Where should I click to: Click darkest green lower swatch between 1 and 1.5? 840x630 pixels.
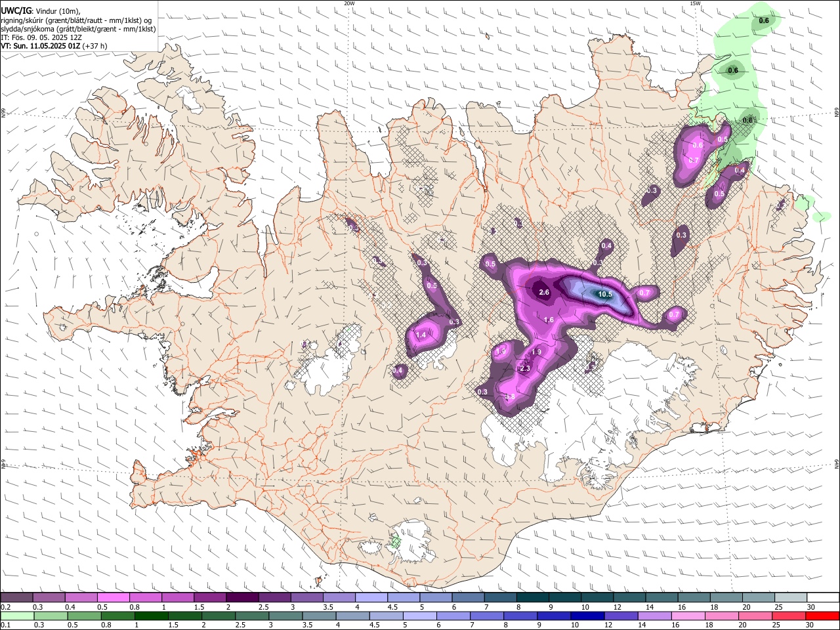[x=151, y=616]
